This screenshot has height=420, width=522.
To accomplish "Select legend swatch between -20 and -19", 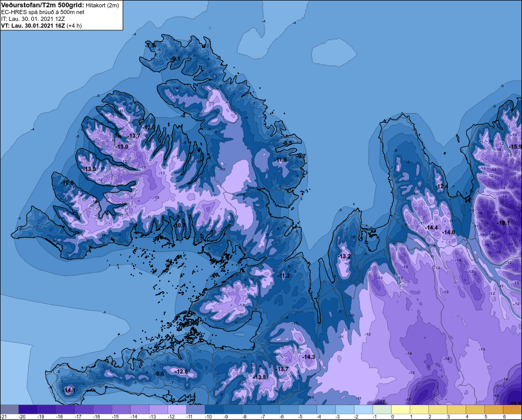I will [28, 409].
